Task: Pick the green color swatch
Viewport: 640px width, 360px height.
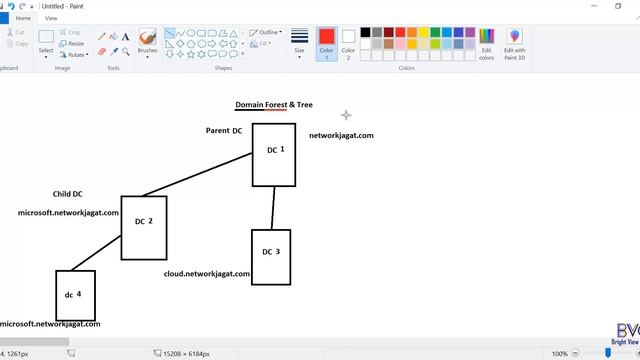Action: click(435, 32)
